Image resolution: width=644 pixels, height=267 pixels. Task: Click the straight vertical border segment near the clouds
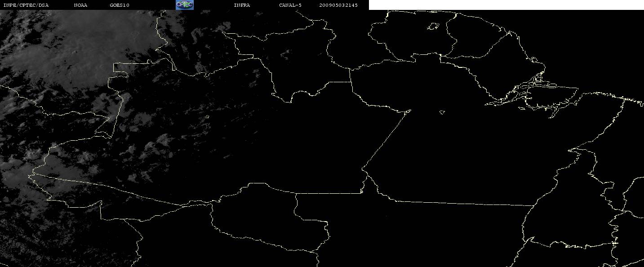click(x=118, y=115)
